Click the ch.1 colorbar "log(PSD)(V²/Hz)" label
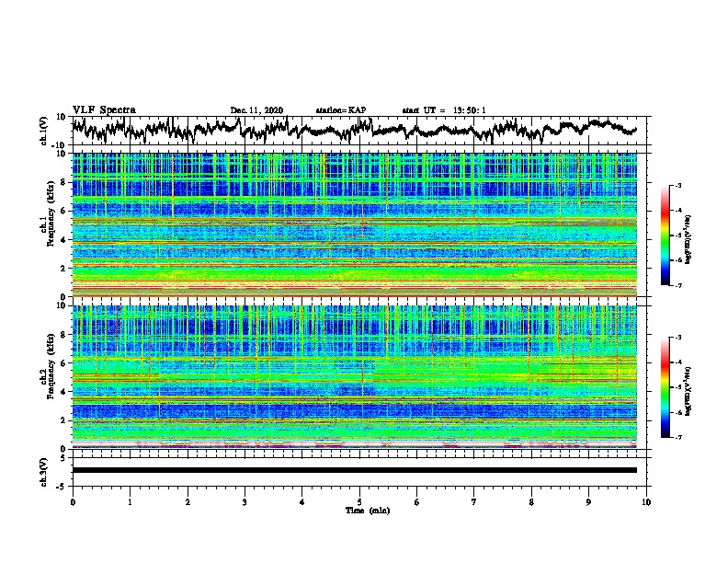Screen dimensions: 728x563 click(x=688, y=240)
